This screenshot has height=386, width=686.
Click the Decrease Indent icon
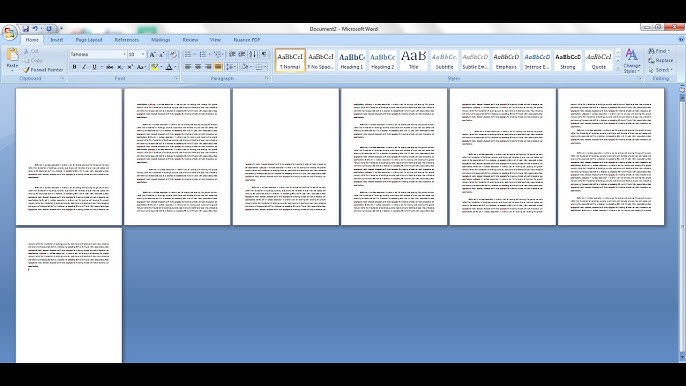click(232, 54)
